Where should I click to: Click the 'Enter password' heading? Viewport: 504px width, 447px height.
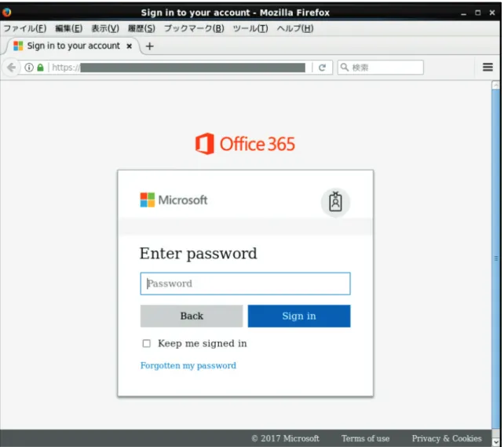click(x=199, y=254)
